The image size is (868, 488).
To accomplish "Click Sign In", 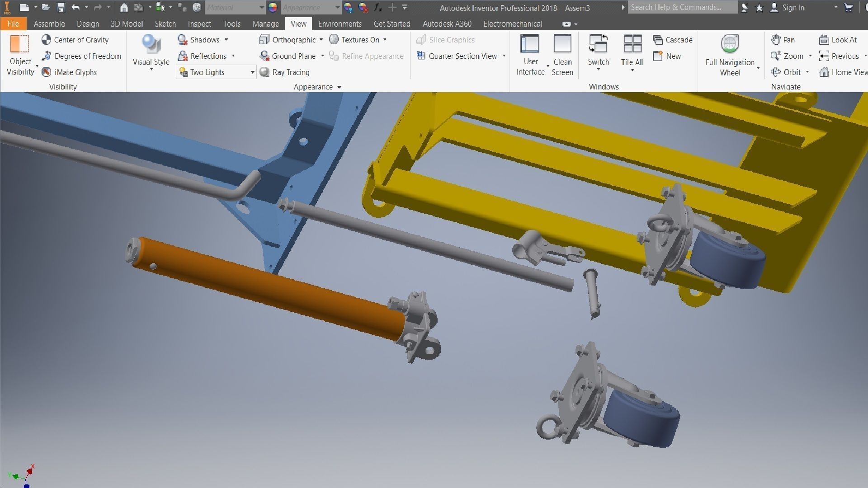I will (788, 7).
